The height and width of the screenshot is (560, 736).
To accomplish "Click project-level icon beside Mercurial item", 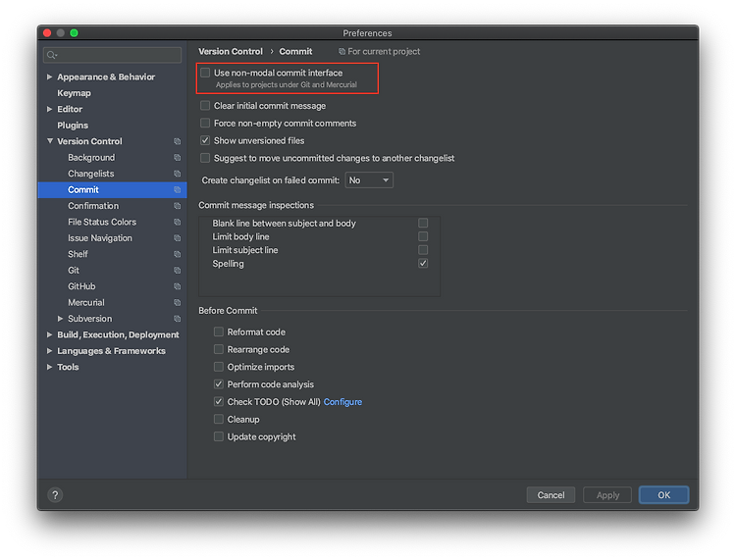I will [178, 302].
